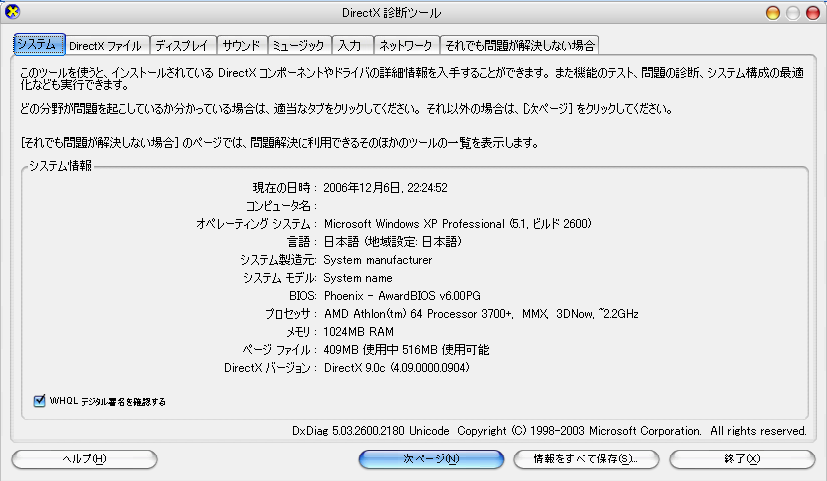Screen dimensions: 827x481
Task: Click the Phoenix - AwardBIOS v6.00PG text
Action: pos(402,296)
